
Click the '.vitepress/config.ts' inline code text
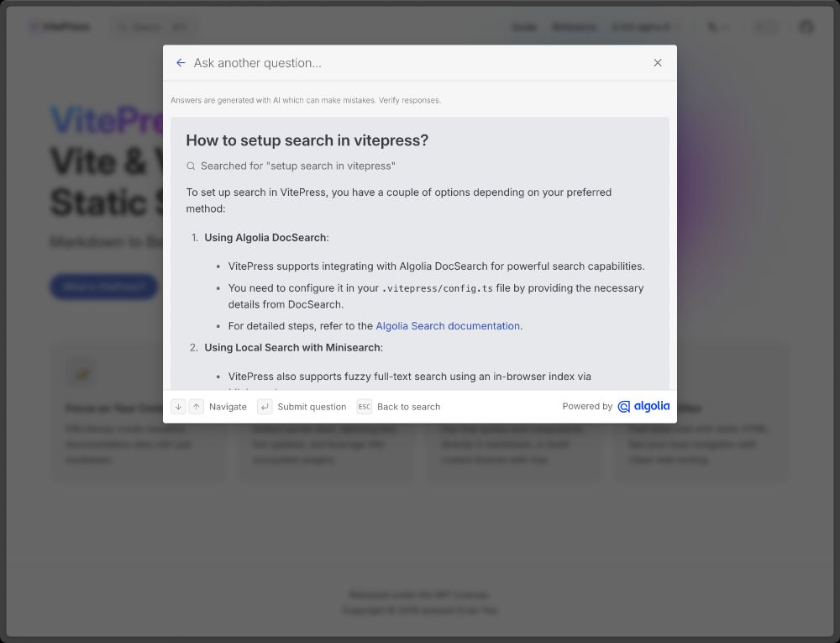(437, 288)
